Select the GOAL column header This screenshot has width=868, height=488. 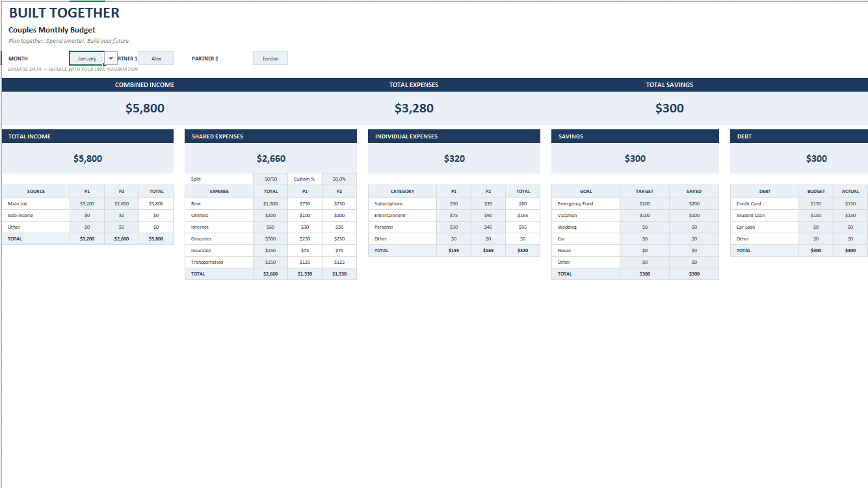586,192
